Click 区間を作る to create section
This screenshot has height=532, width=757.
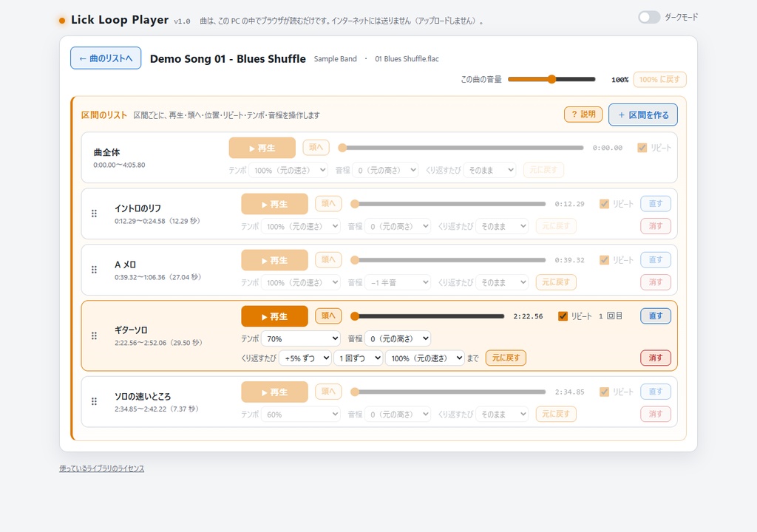point(643,115)
